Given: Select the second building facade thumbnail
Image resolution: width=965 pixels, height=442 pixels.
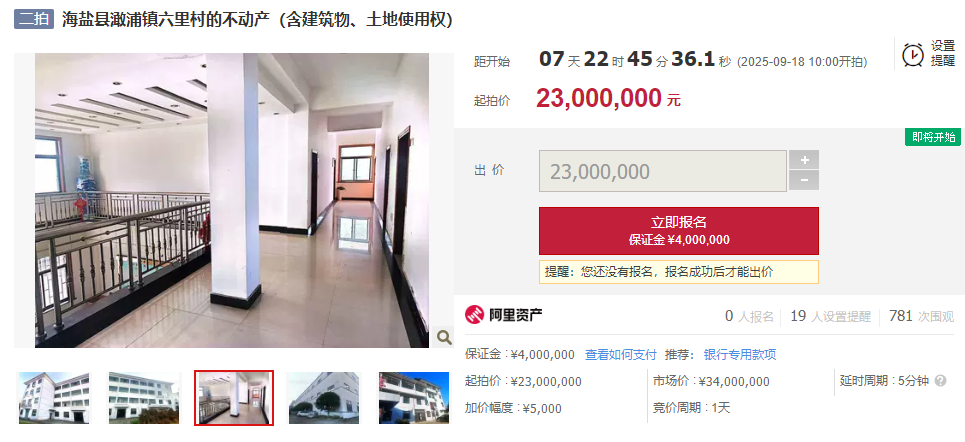Looking at the screenshot, I should 144,398.
